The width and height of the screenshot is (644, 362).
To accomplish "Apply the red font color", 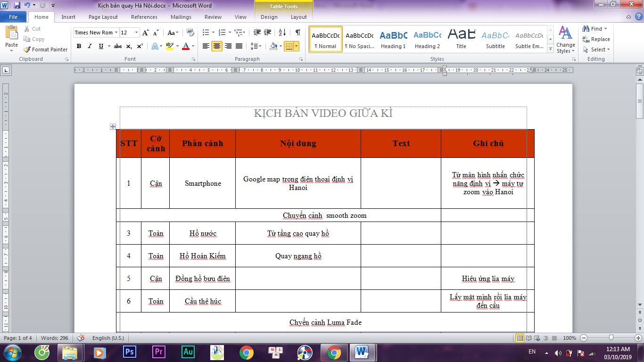I will pyautogui.click(x=186, y=46).
